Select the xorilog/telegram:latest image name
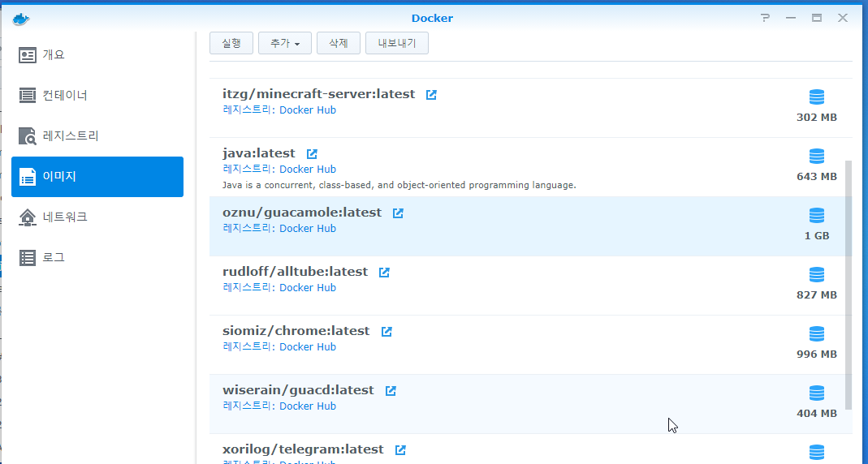This screenshot has height=464, width=868. tap(304, 449)
